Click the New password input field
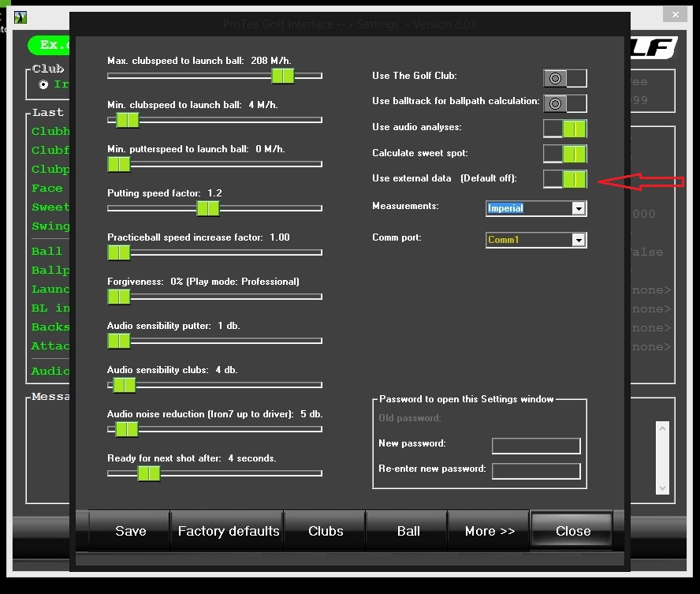 coord(536,446)
